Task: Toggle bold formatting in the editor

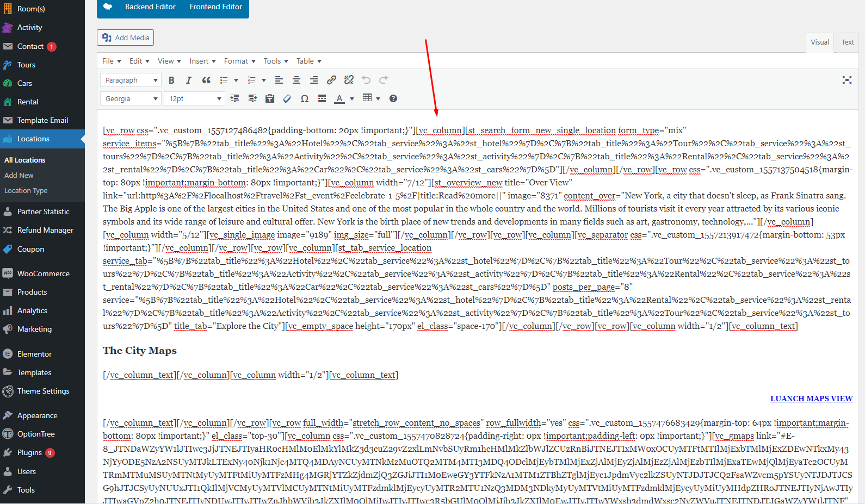Action: (x=171, y=80)
